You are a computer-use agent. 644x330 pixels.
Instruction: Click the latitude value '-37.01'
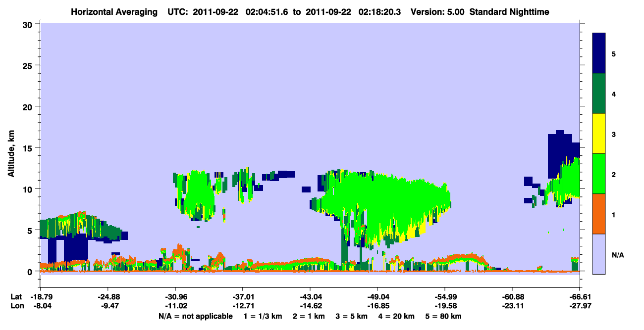tap(242, 296)
